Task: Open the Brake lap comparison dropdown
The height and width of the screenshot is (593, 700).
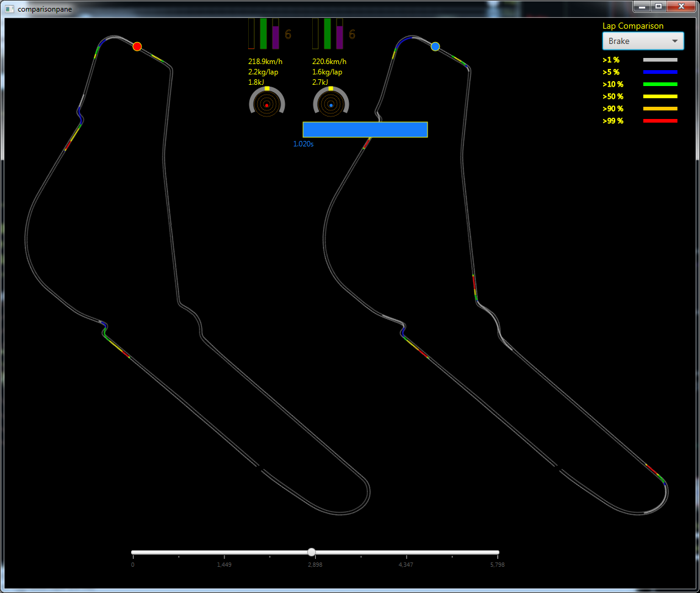Action: [643, 41]
